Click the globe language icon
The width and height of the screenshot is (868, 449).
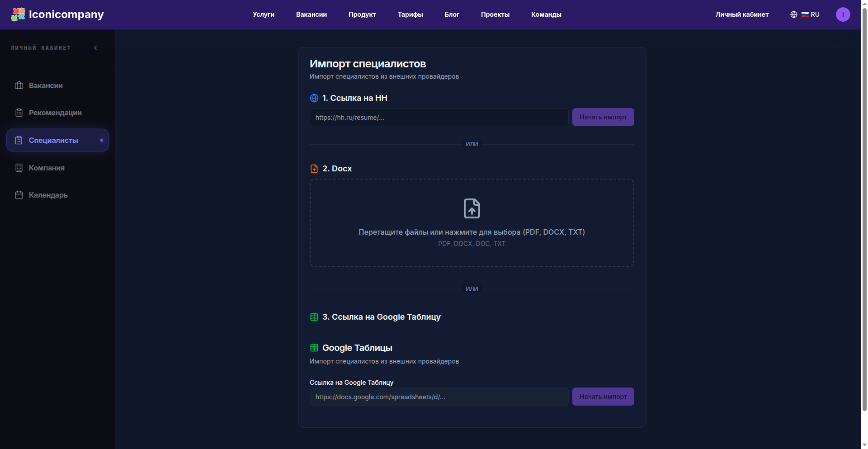pyautogui.click(x=794, y=14)
